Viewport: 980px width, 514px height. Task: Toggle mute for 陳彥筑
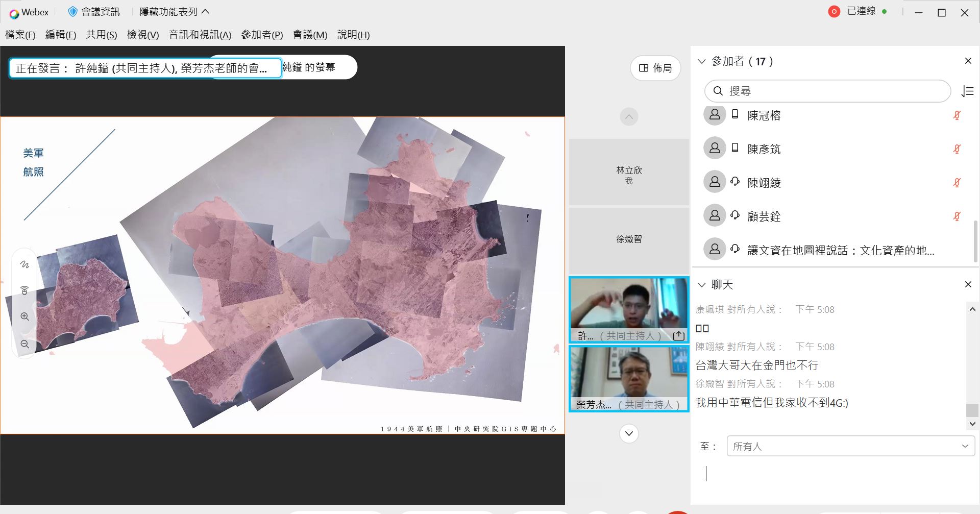coord(957,149)
